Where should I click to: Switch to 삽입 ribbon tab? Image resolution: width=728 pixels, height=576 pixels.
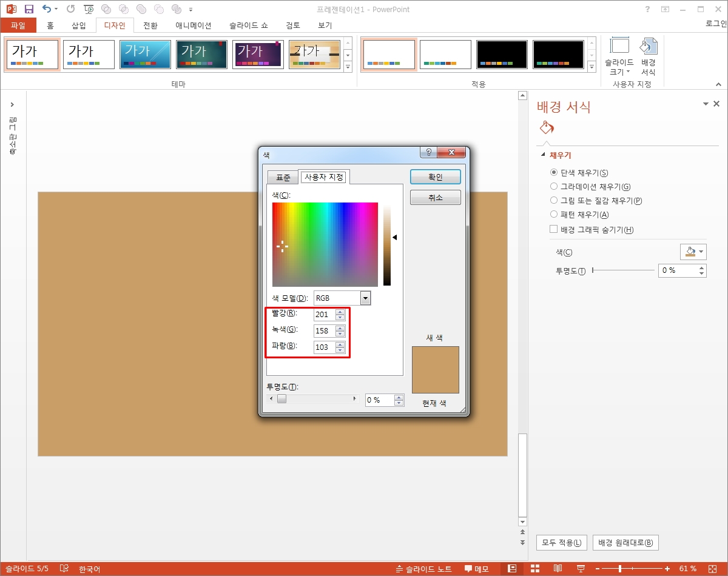pos(79,25)
